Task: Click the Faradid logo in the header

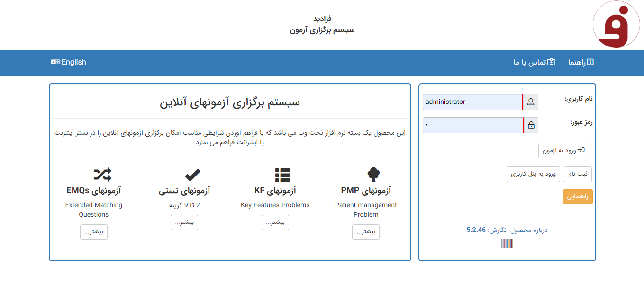Action: (616, 25)
